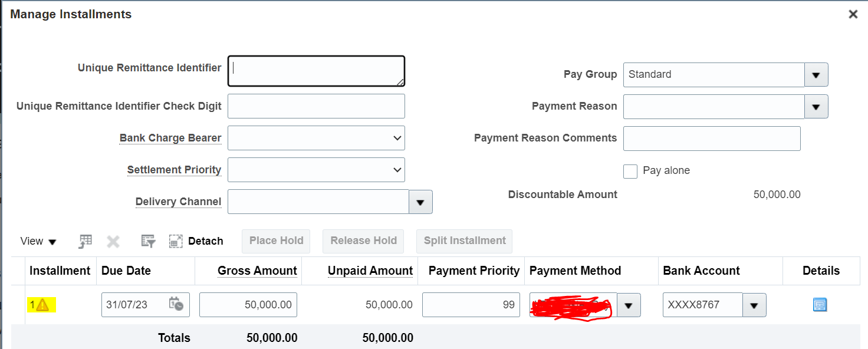Open the Due Date calendar picker

pyautogui.click(x=179, y=304)
